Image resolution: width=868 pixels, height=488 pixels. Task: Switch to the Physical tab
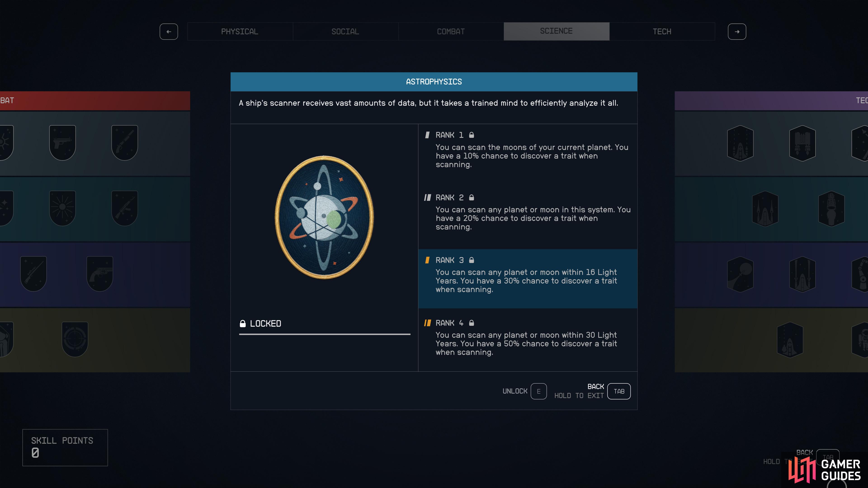pos(240,32)
